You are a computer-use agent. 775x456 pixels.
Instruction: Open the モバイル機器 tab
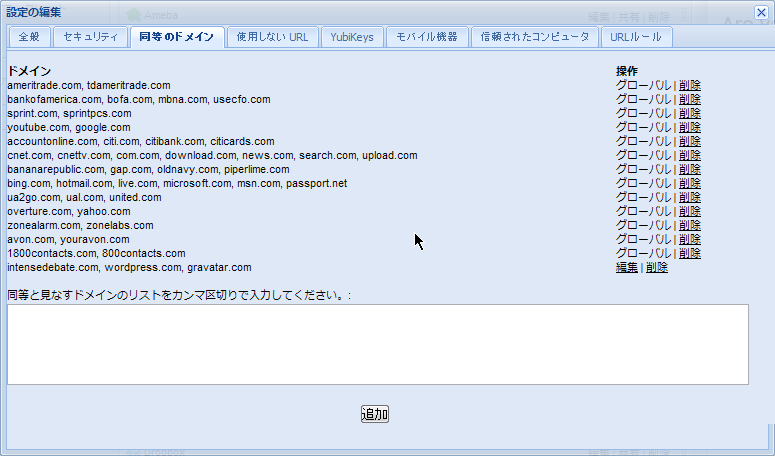point(427,37)
